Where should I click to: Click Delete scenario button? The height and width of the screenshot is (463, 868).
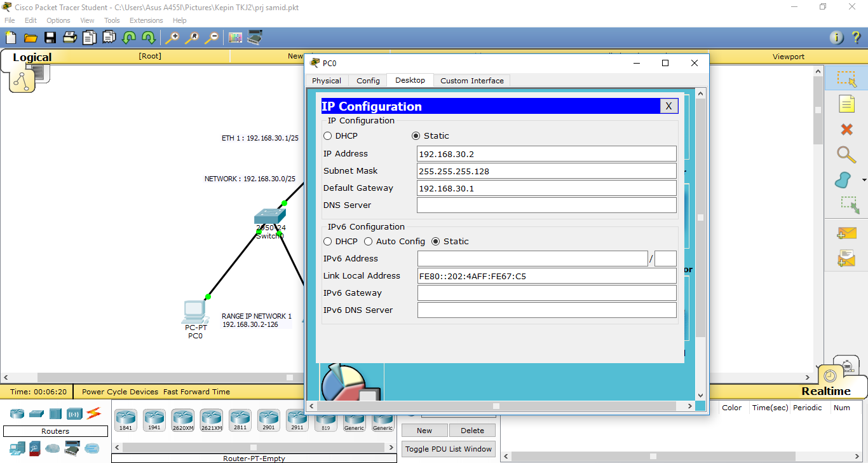point(472,431)
